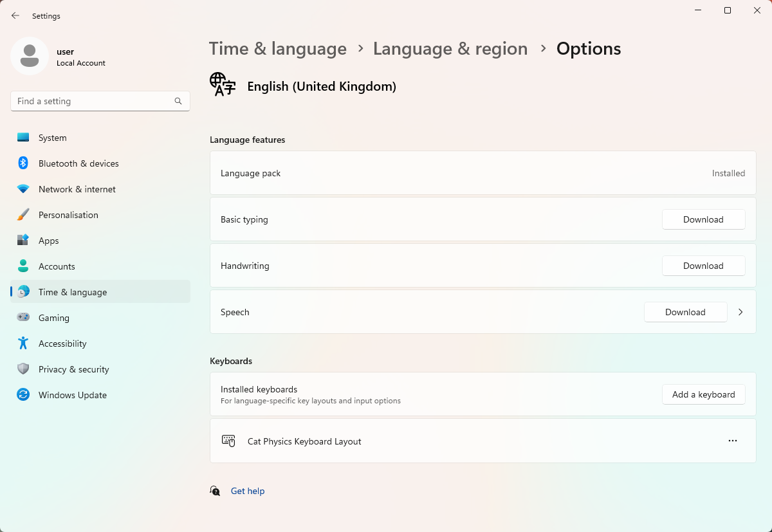Click the Gaming controller icon
The width and height of the screenshot is (772, 532).
[x=23, y=318]
